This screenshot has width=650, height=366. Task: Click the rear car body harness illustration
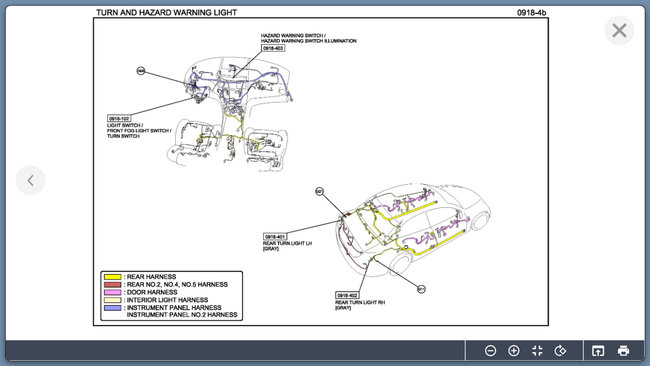pos(412,230)
